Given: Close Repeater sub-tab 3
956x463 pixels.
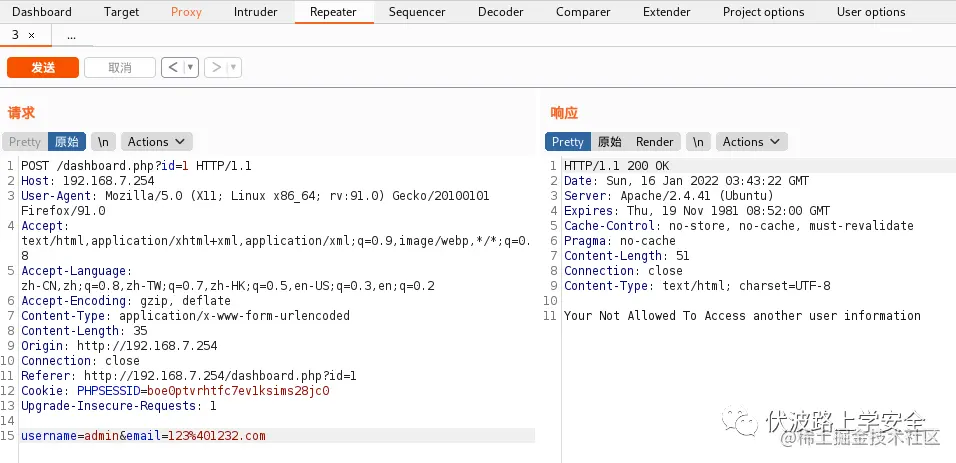Looking at the screenshot, I should pyautogui.click(x=32, y=36).
